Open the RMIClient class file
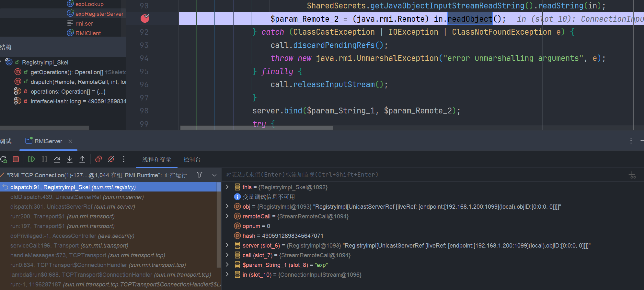The image size is (644, 290). coord(88,33)
